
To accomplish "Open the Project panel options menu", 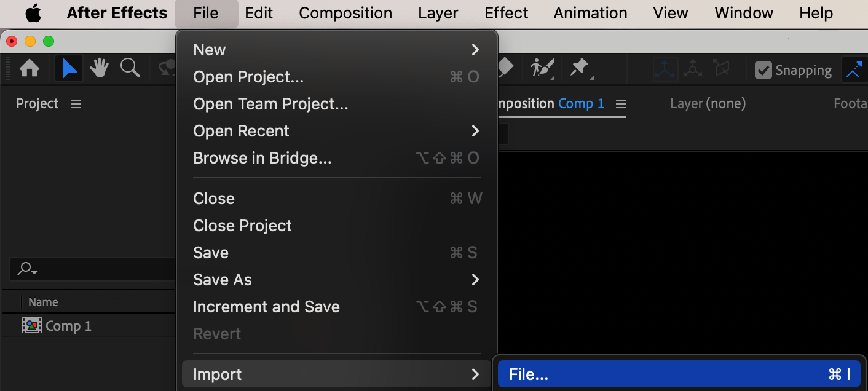I will click(76, 104).
